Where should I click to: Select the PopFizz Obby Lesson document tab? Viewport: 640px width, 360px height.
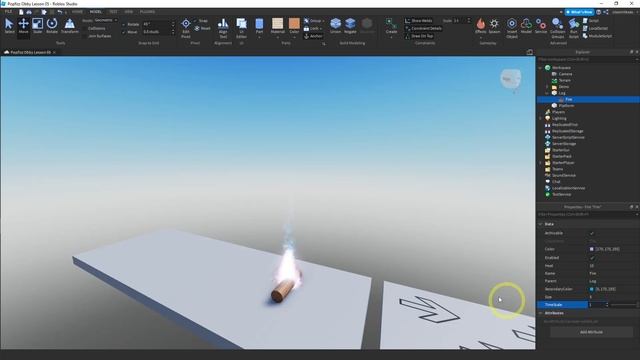tap(30, 52)
